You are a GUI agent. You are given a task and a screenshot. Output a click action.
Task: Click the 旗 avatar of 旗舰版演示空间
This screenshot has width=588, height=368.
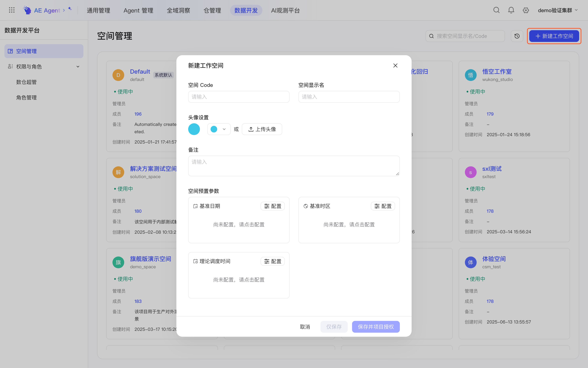tap(118, 262)
